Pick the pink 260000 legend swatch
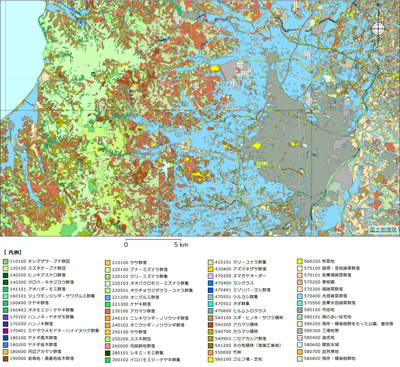The image size is (400, 367). [x=108, y=346]
